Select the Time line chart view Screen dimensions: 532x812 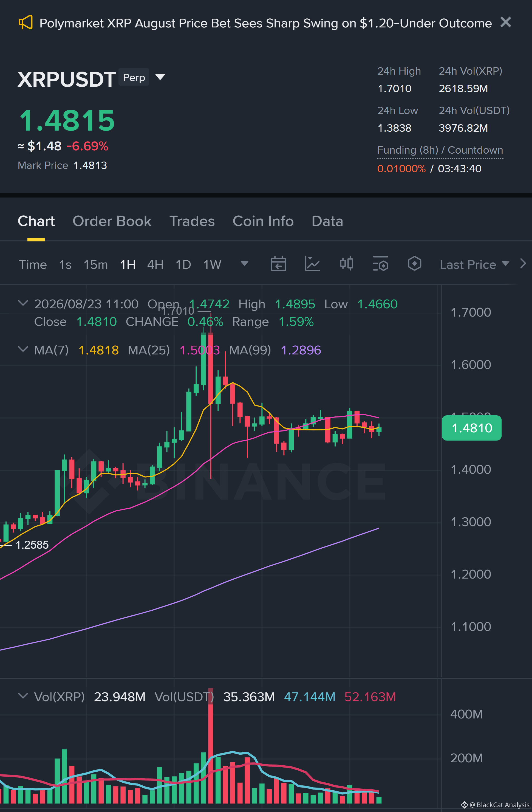tap(33, 264)
